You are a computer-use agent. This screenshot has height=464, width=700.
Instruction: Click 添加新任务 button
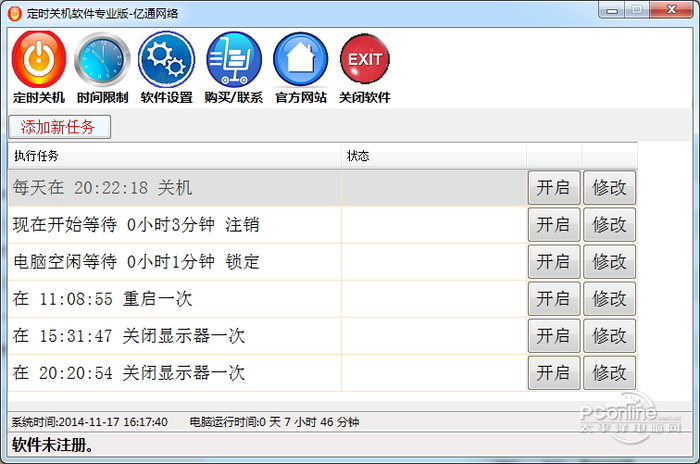click(59, 127)
